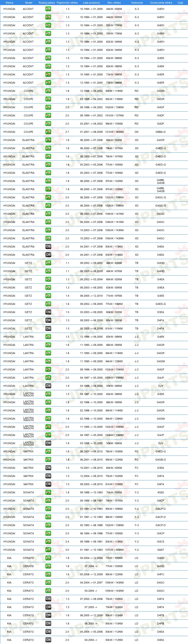Click petrol icon in Elantra 66kW / 90KM row
Viewport: 188px width, 644px height.
coord(48,140)
